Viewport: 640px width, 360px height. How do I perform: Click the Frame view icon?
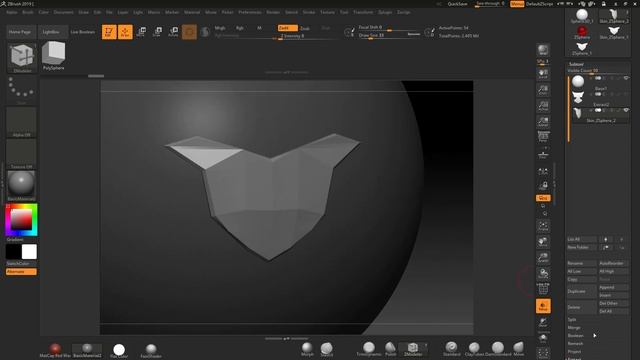543,226
